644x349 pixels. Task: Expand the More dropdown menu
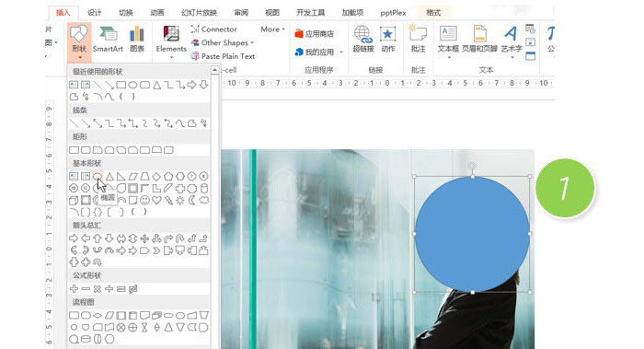(272, 29)
